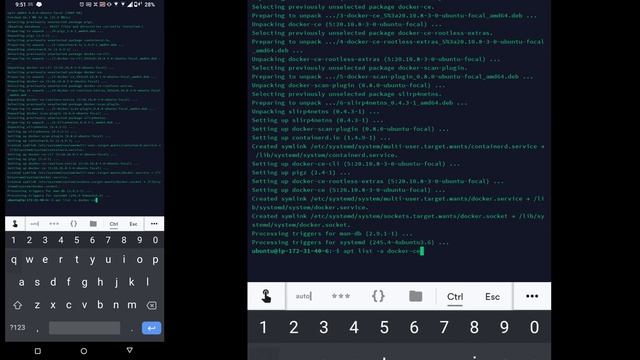Tap the backspace key on the phone keyboard
Viewport: 640px width, 360px height.
click(x=151, y=305)
